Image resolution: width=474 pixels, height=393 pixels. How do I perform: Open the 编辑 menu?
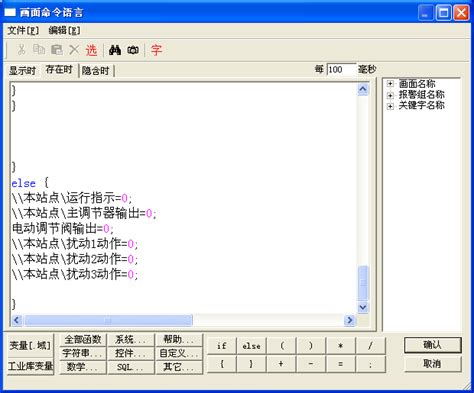tap(64, 31)
